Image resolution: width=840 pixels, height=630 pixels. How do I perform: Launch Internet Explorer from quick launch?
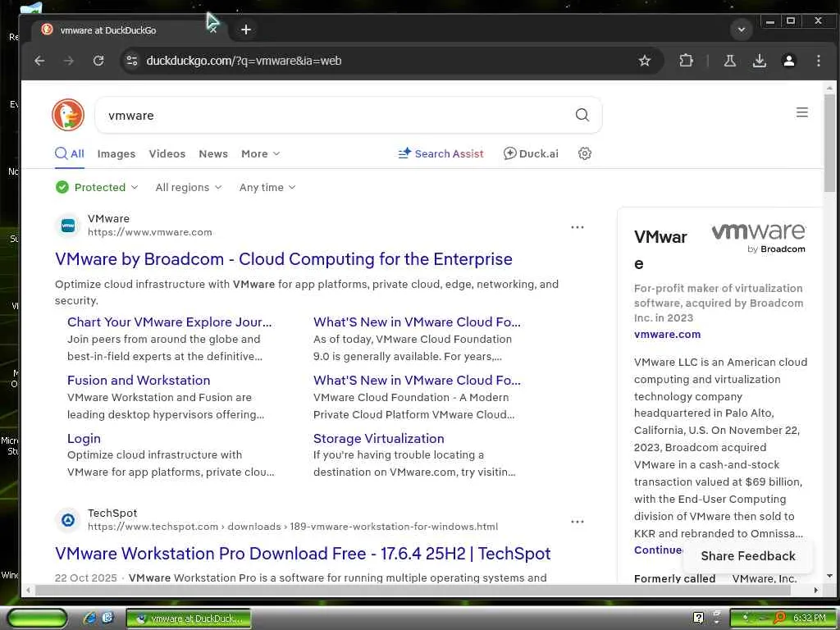(89, 619)
